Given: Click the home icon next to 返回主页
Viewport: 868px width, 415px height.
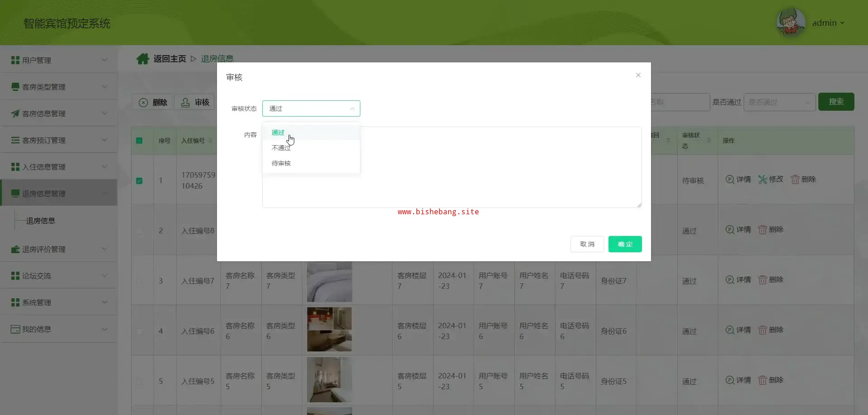Looking at the screenshot, I should (x=143, y=59).
